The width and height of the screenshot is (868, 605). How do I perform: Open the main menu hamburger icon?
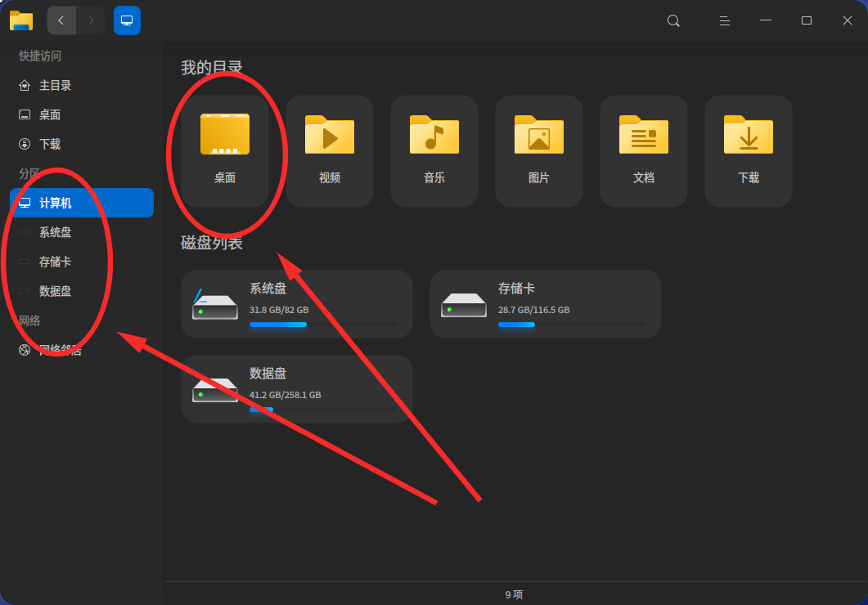(724, 21)
